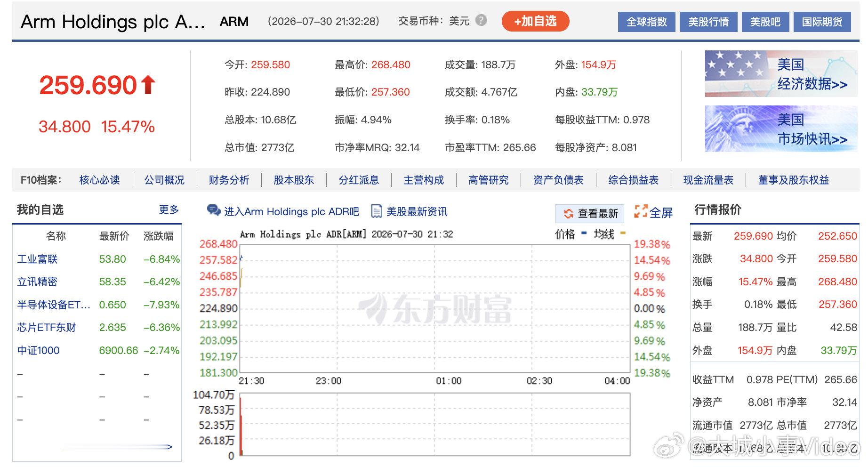This screenshot has width=868, height=467.
Task: Click 工业富联 price 53.80
Action: pos(113,259)
